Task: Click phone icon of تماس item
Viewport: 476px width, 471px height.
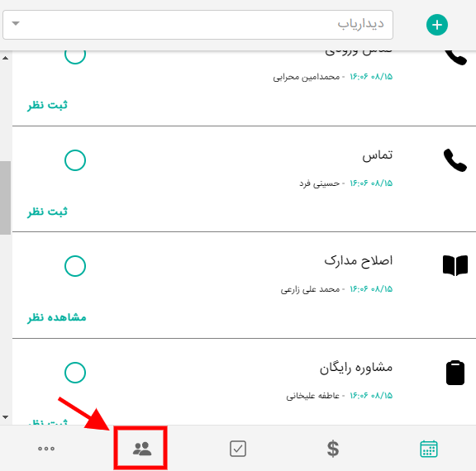Action: [455, 160]
